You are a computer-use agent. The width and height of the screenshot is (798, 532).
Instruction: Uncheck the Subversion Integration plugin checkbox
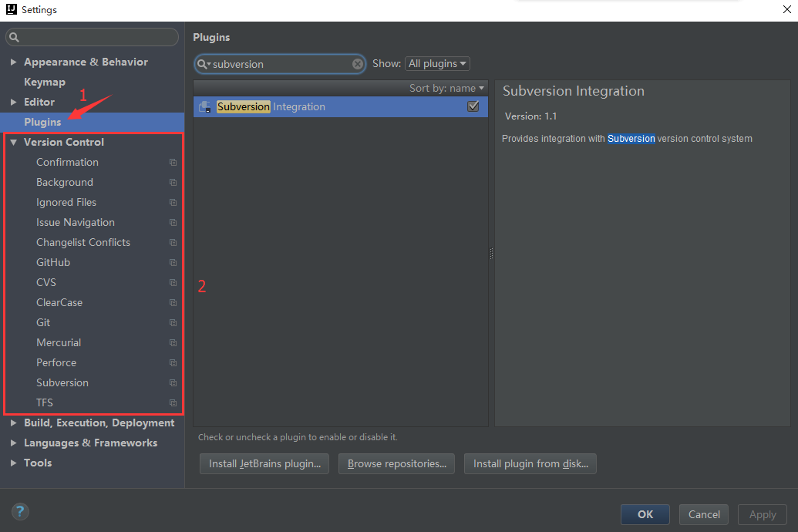(x=473, y=106)
